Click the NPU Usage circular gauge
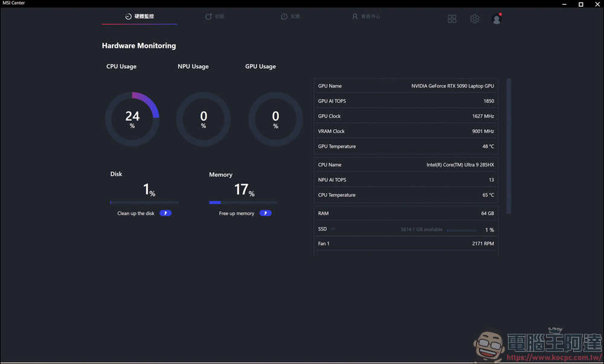Screen dimensions: 604x364 [204, 119]
